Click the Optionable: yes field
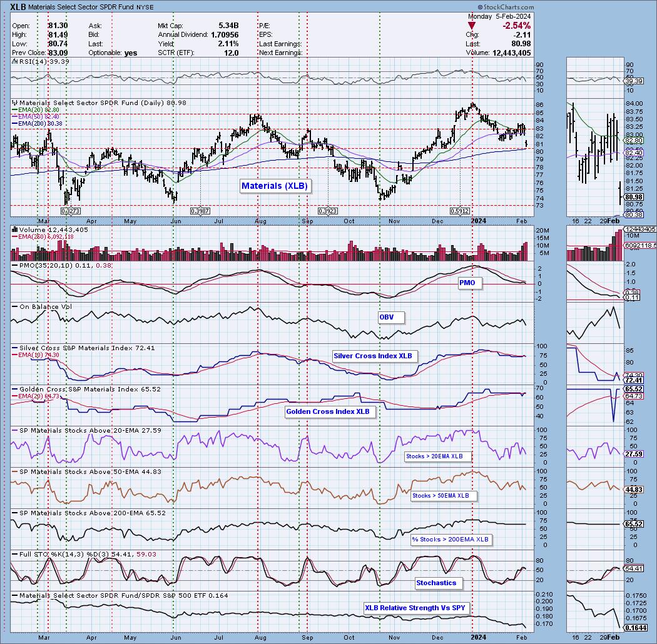657x644 pixels. [113, 53]
